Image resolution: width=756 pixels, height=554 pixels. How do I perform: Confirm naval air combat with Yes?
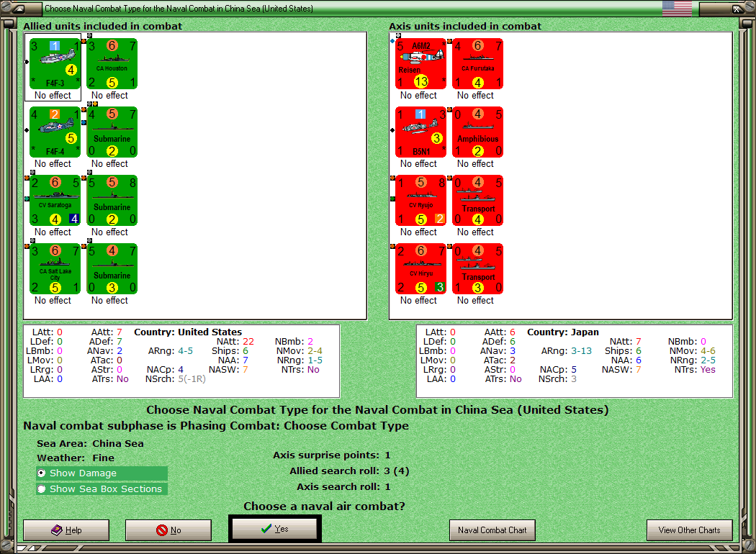[x=275, y=529]
